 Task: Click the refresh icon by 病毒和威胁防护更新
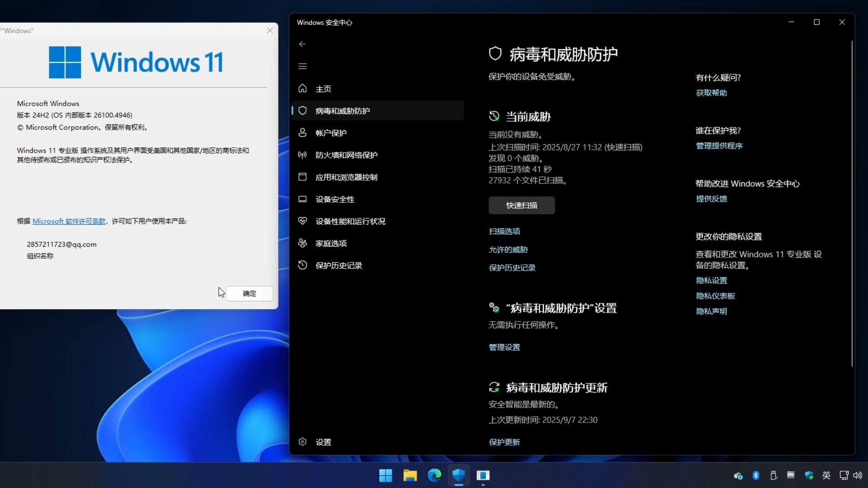pos(494,387)
